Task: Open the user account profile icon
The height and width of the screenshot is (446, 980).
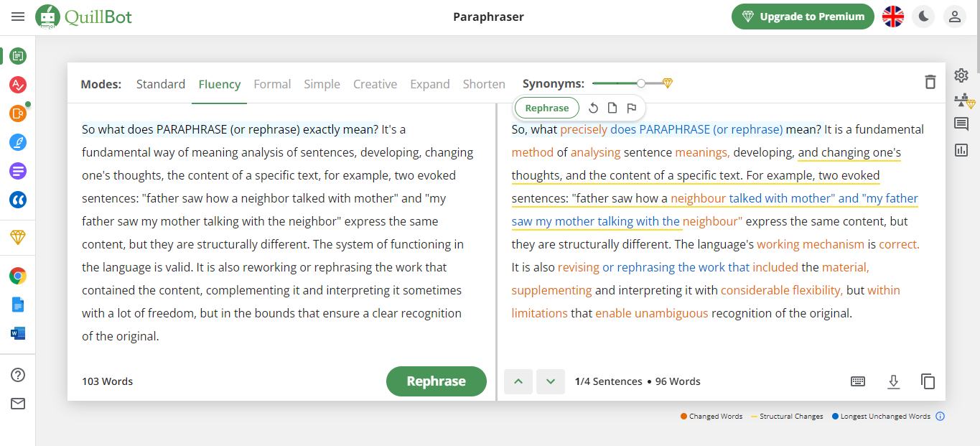Action: (x=955, y=17)
